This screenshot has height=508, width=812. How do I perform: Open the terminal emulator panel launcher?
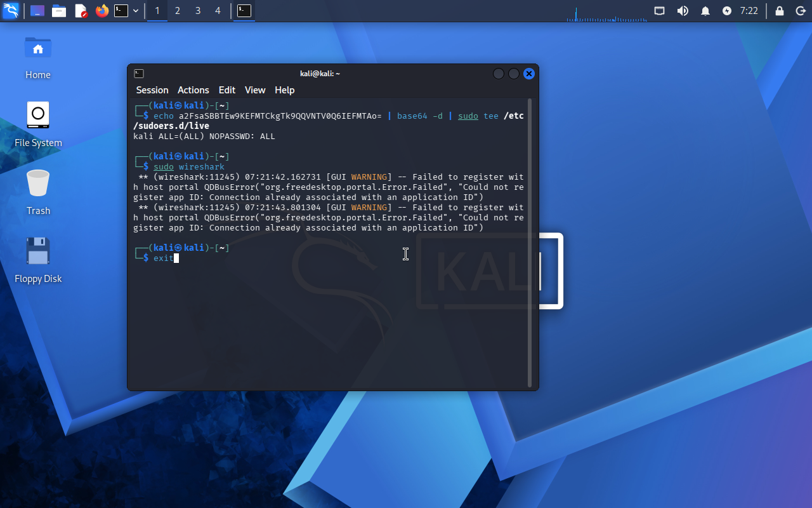pos(121,11)
